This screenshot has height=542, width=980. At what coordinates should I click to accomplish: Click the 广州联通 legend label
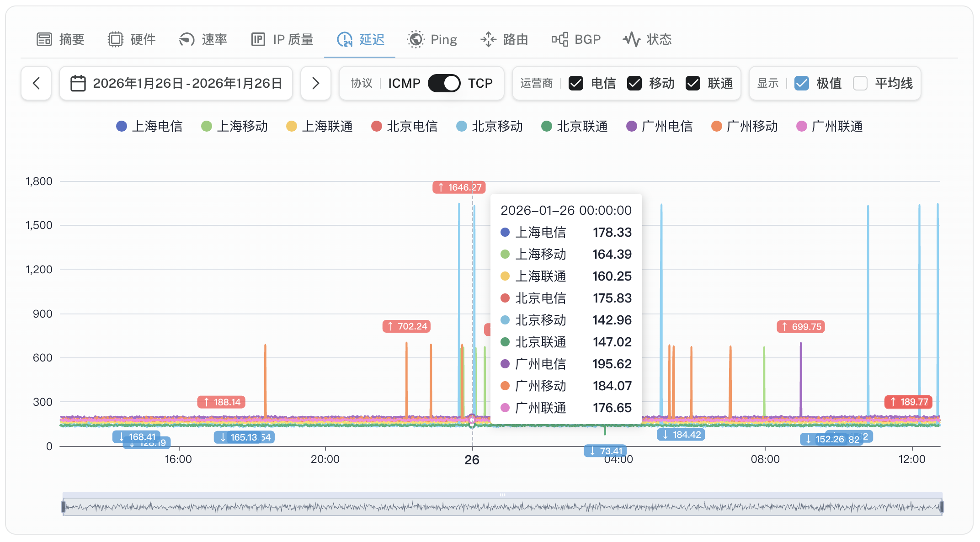click(836, 126)
